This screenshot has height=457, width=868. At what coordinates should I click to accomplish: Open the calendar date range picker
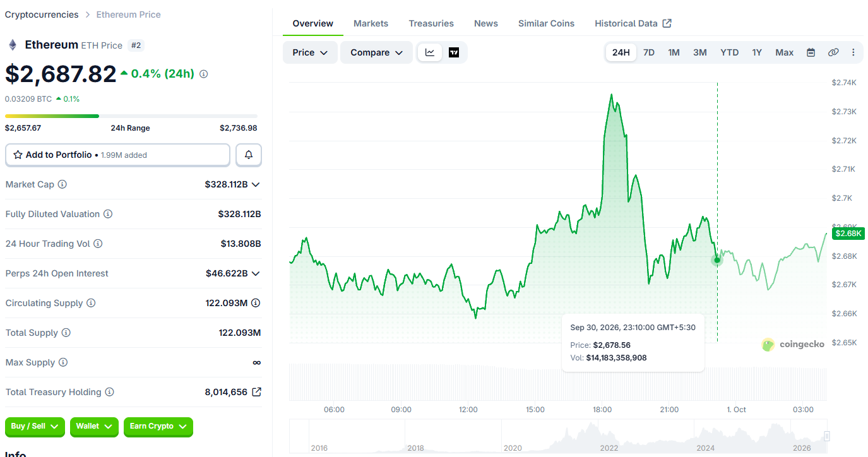click(x=811, y=52)
